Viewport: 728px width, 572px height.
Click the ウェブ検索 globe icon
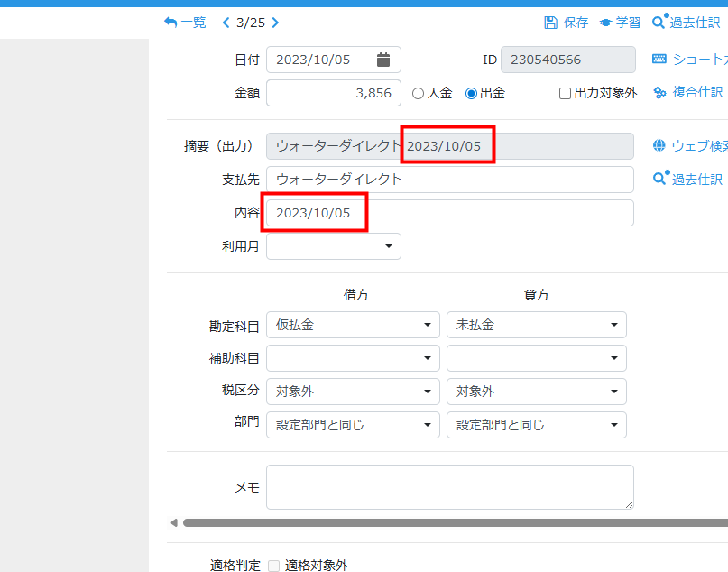(659, 145)
